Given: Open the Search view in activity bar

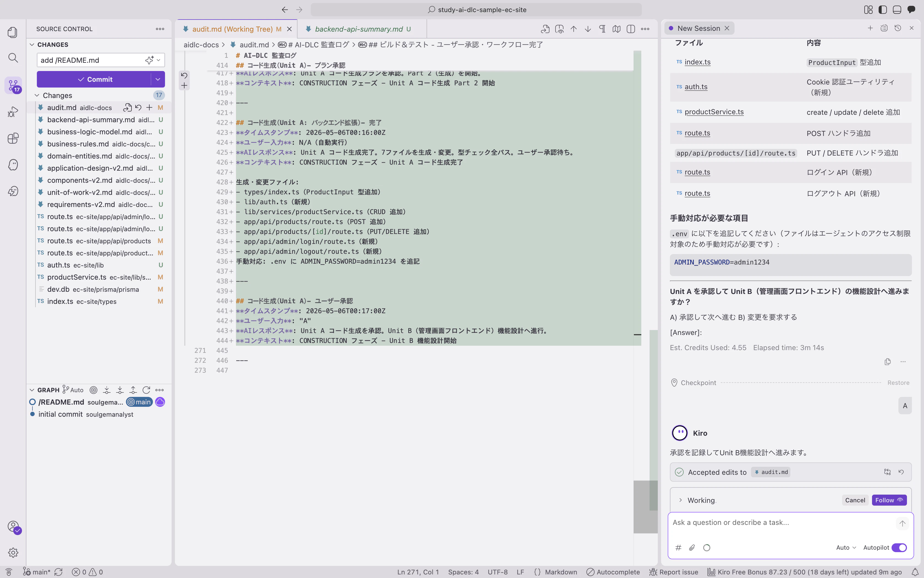Looking at the screenshot, I should 13,58.
